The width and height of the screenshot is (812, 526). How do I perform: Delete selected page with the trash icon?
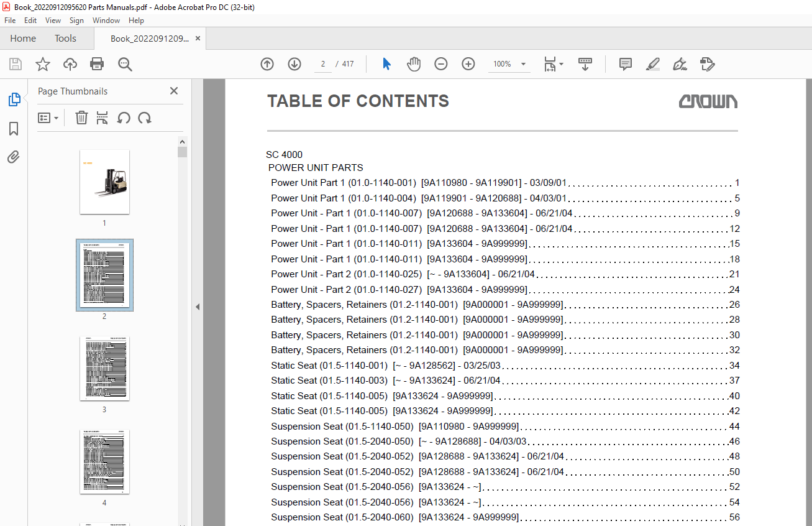click(81, 118)
